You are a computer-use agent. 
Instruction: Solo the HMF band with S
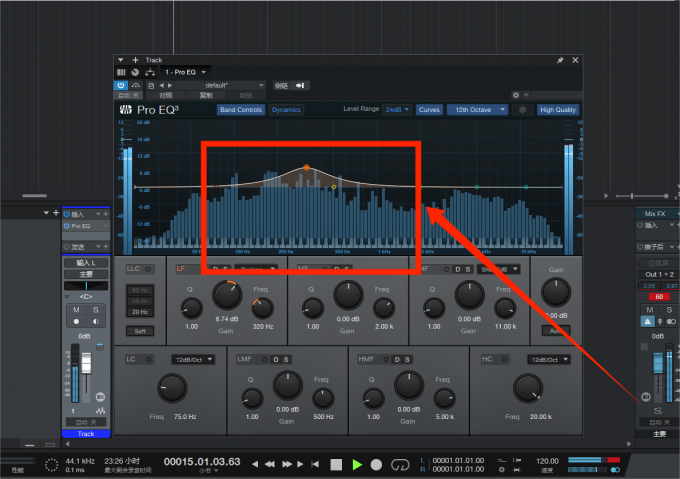click(407, 359)
